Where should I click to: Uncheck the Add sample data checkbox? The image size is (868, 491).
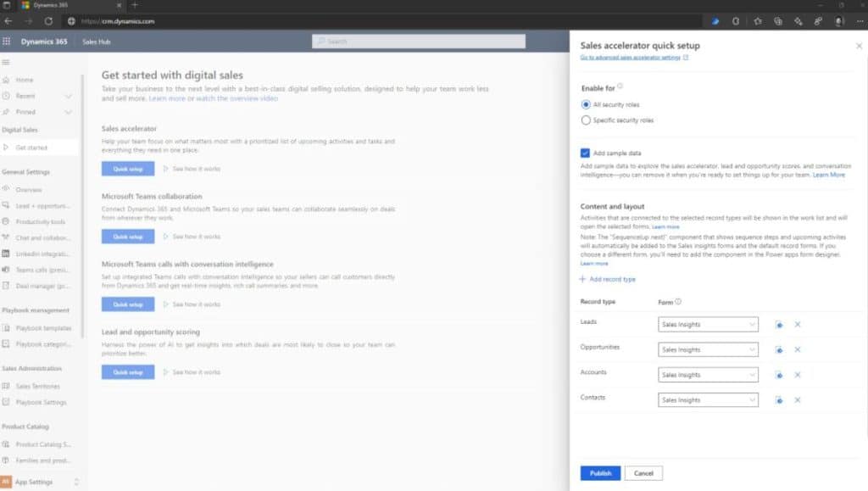pyautogui.click(x=585, y=153)
